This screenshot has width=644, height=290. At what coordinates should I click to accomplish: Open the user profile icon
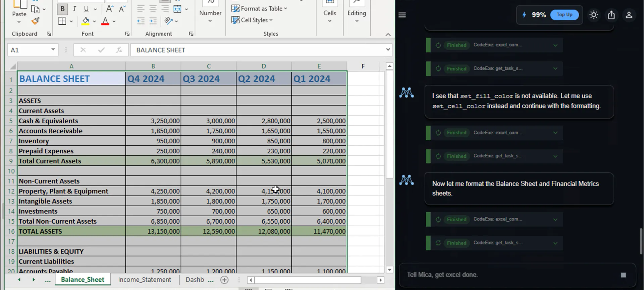[x=629, y=15]
